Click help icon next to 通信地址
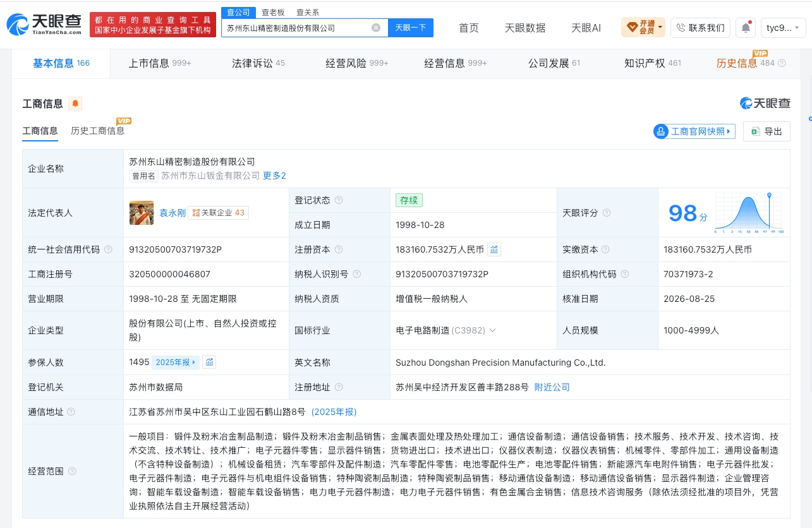 coord(71,412)
